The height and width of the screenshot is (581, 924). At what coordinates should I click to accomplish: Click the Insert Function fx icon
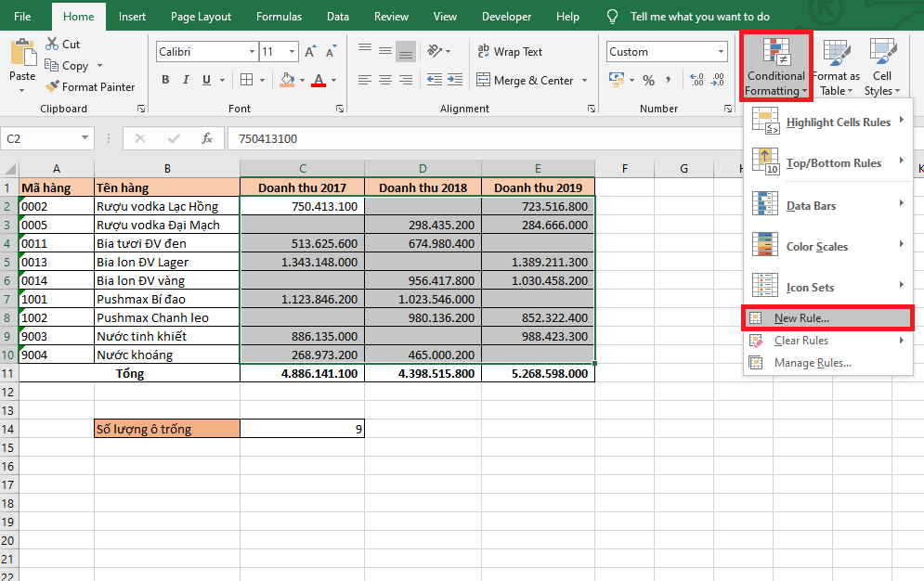point(207,138)
